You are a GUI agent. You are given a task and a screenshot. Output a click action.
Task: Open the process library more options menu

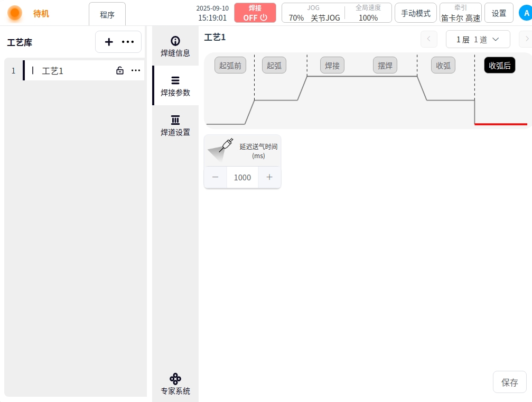tap(128, 42)
